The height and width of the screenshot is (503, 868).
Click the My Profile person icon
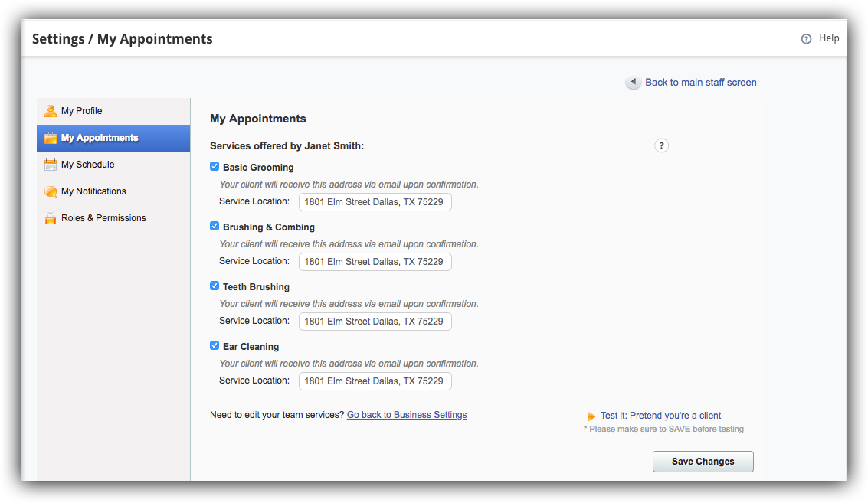pyautogui.click(x=51, y=111)
